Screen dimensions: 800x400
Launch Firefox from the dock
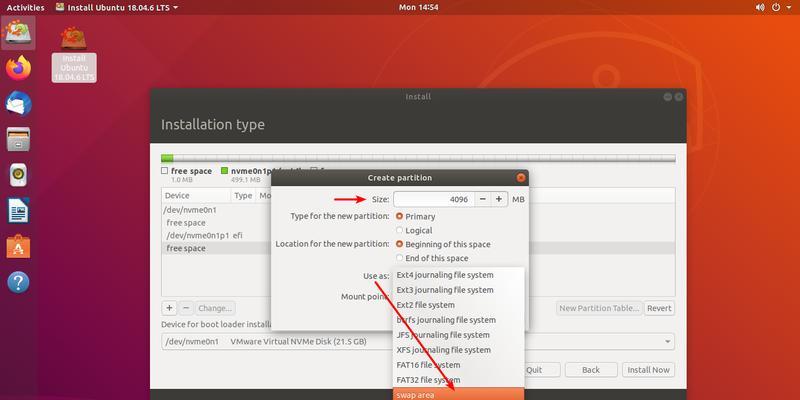(x=18, y=68)
